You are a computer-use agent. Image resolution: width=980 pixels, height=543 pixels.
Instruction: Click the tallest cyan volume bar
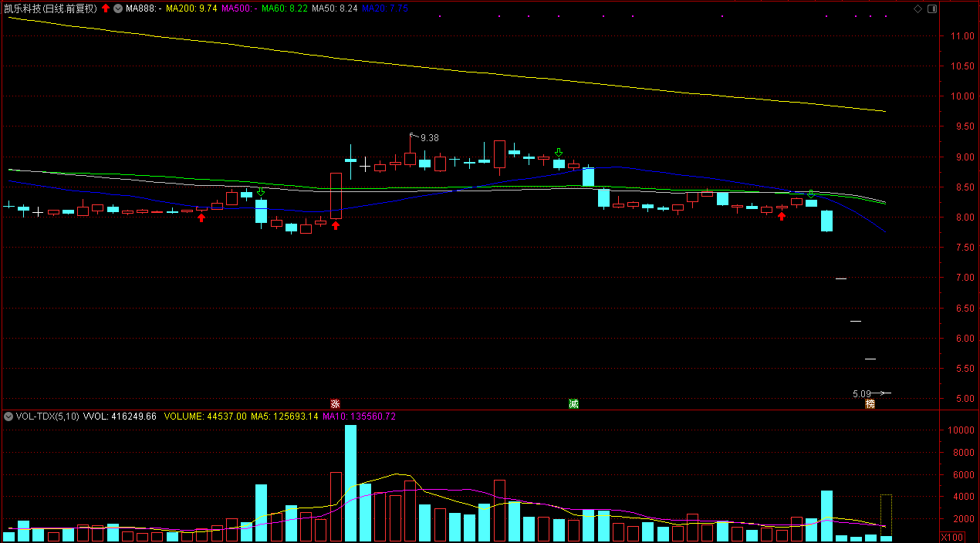coord(350,484)
